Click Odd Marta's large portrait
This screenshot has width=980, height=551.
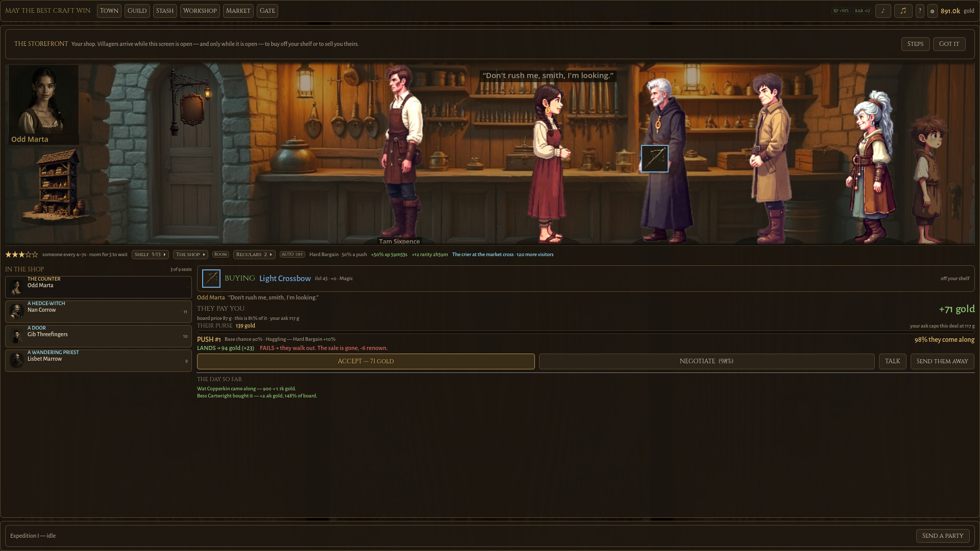[43, 99]
